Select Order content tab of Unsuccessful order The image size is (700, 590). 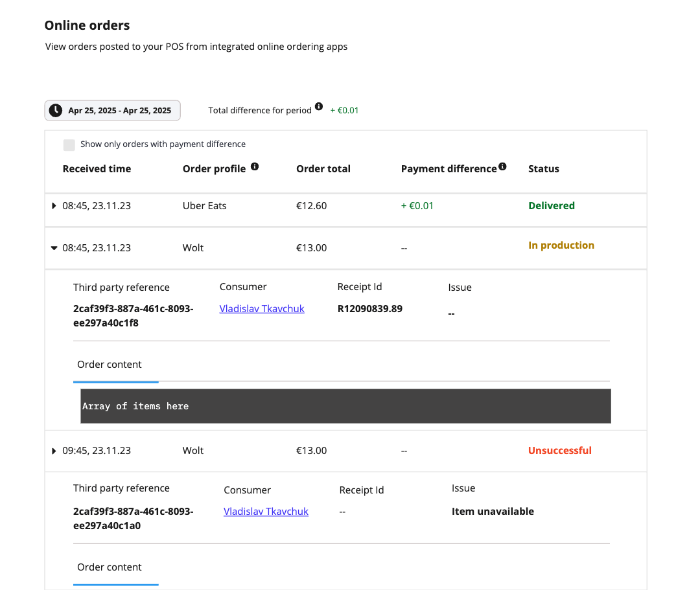pyautogui.click(x=110, y=567)
